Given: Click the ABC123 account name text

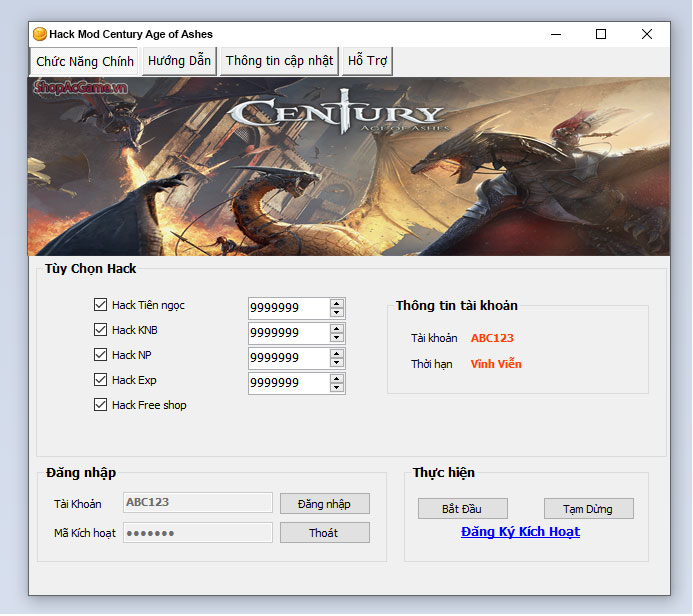Looking at the screenshot, I should pyautogui.click(x=492, y=338).
